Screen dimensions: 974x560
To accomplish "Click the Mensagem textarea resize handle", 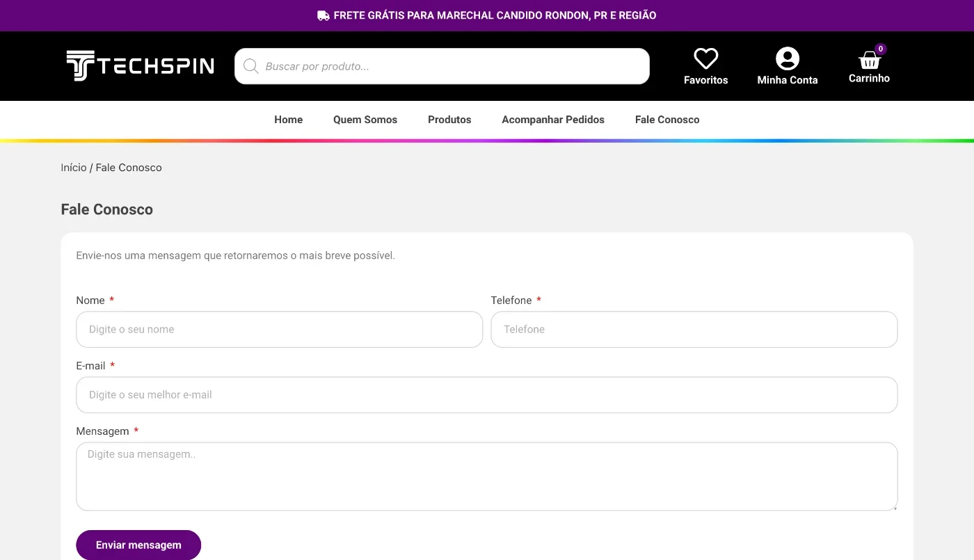I will click(894, 507).
